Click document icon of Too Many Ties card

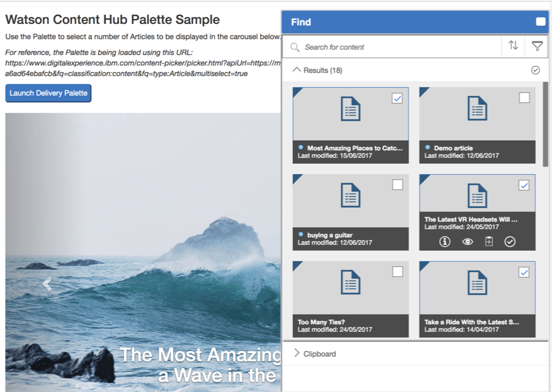(350, 282)
